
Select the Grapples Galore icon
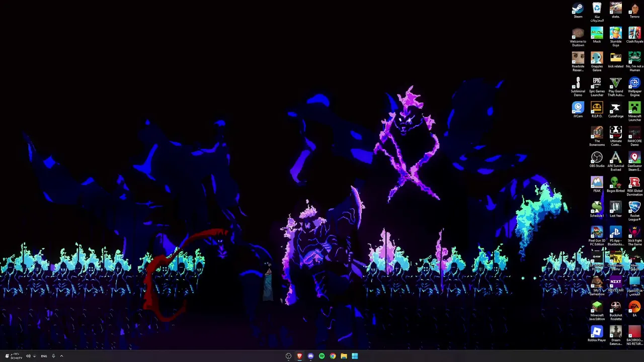[x=597, y=62]
